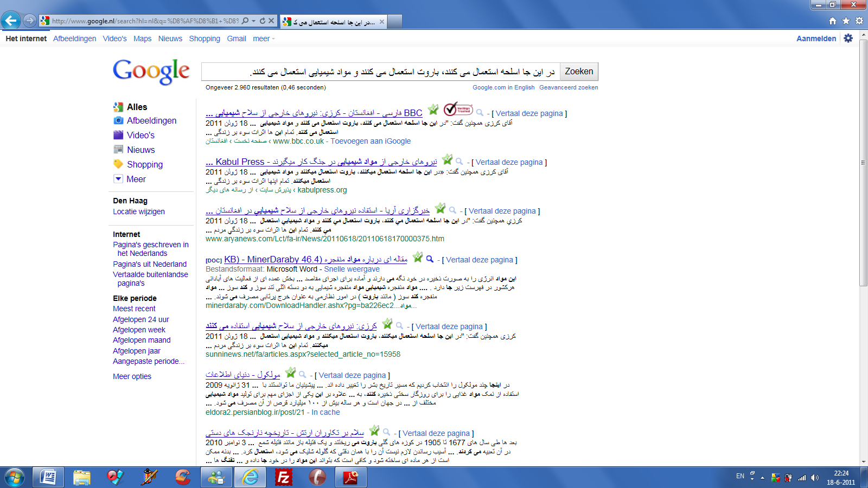Open the meer dropdown in top navigation
Viewport: 868px width, 488px height.
[x=264, y=38]
